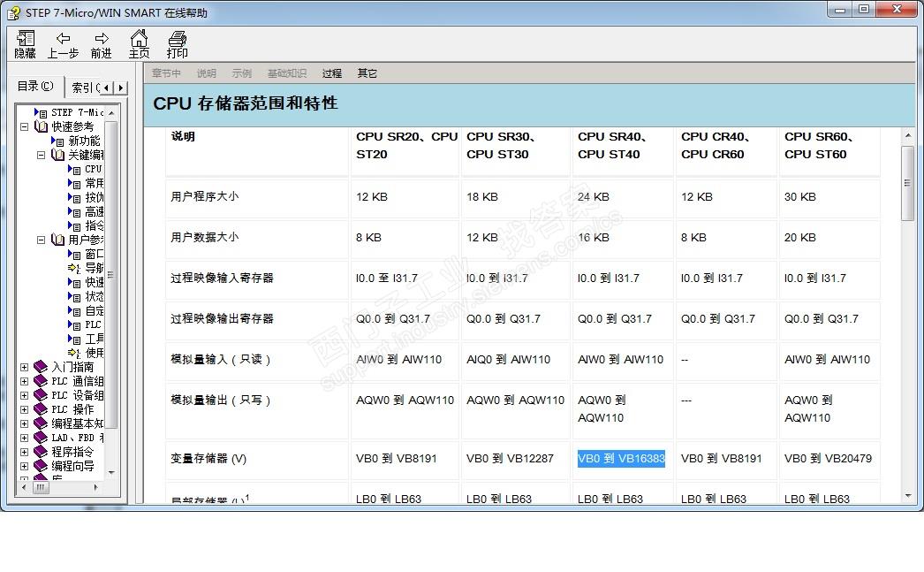Click the purple book icon of 入门指南
Image resolution: width=924 pixels, height=572 pixels.
(x=41, y=367)
